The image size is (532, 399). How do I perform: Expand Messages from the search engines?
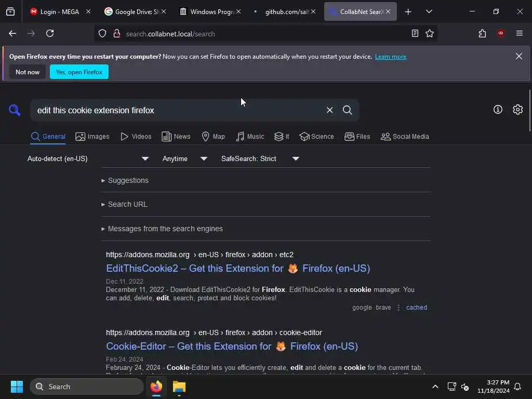tap(162, 229)
